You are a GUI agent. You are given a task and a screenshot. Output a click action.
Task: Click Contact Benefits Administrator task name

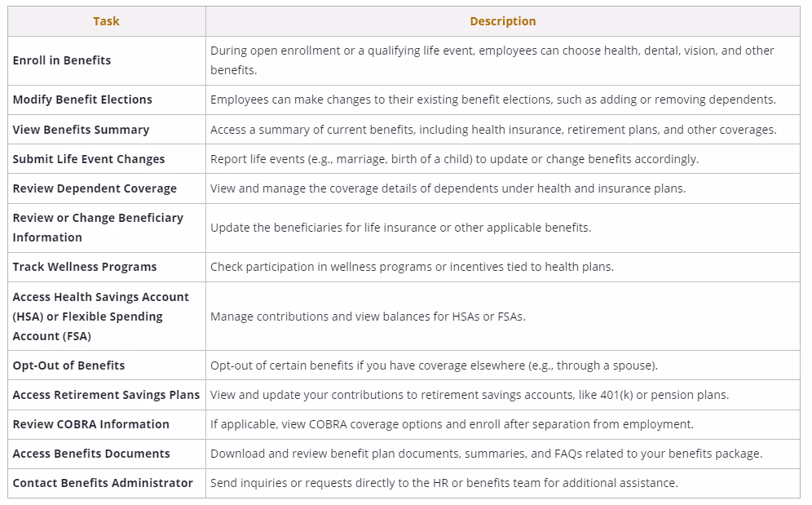[x=103, y=483]
